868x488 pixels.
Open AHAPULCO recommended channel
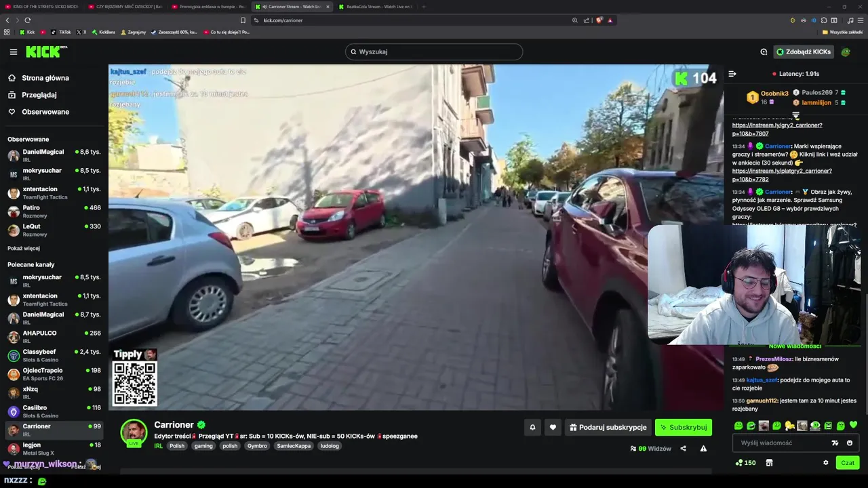point(54,337)
